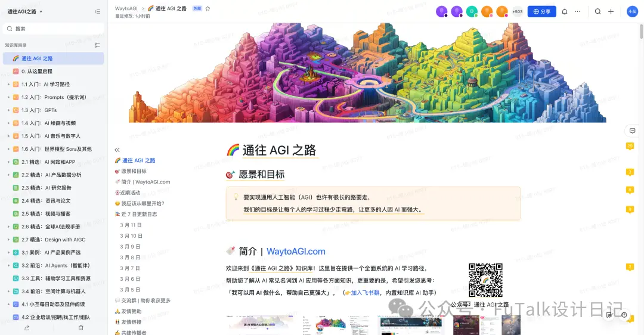This screenshot has height=335, width=644.
Task: Open the 小仙 user avatar menu
Action: click(x=632, y=11)
